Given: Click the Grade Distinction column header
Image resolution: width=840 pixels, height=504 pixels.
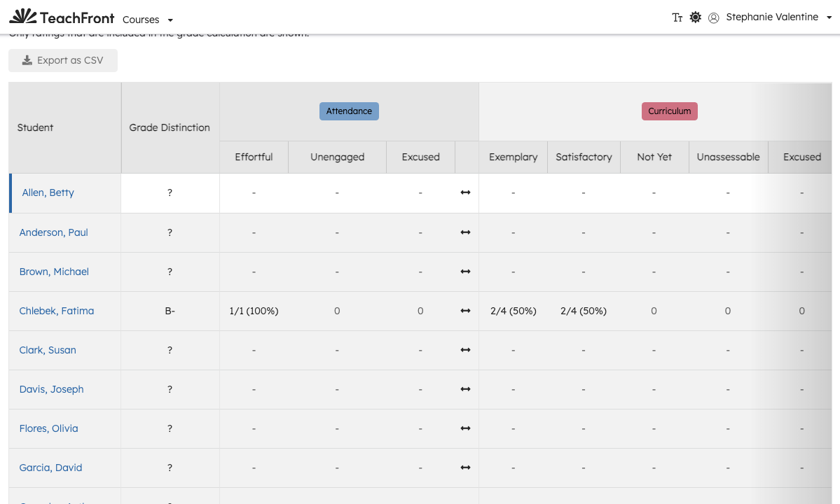Looking at the screenshot, I should tap(170, 127).
